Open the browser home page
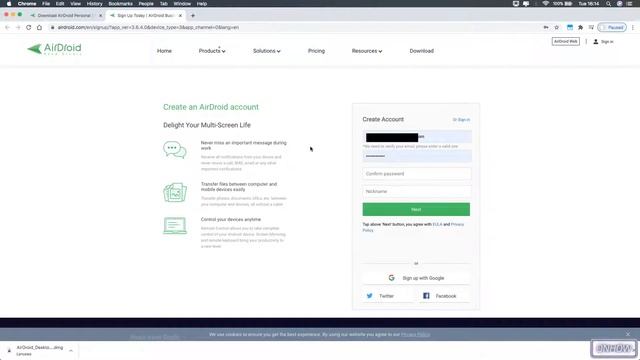Viewport: 640px width, 360px height. coord(39,27)
